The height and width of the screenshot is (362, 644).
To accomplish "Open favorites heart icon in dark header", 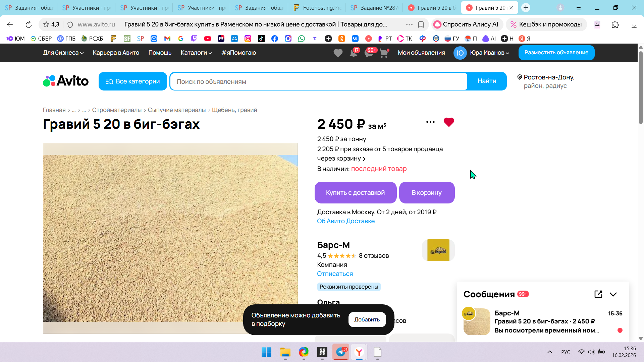I will pos(338,53).
